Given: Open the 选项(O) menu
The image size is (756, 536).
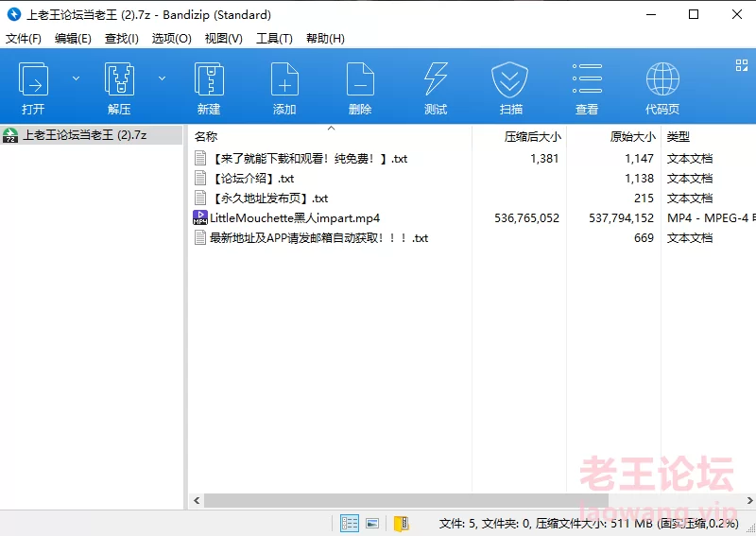Looking at the screenshot, I should 172,39.
